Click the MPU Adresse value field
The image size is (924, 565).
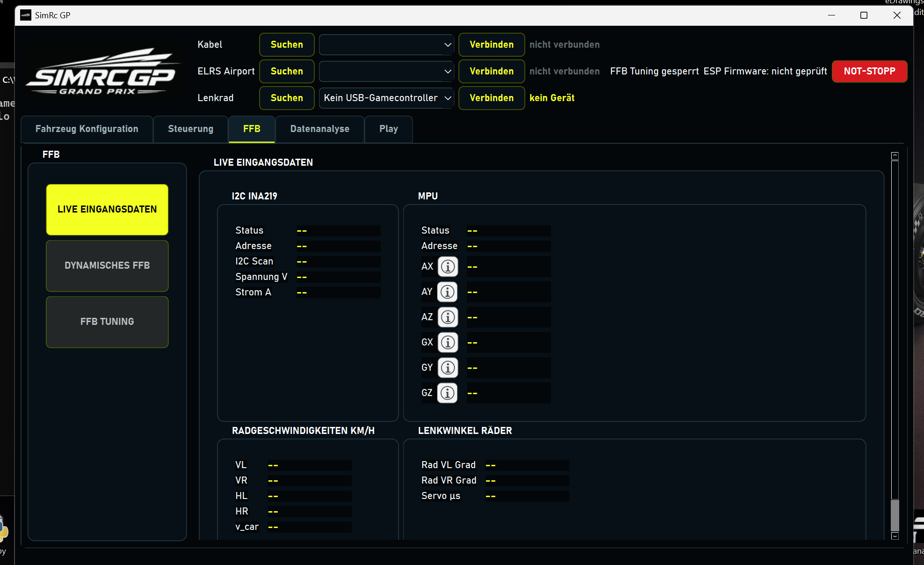509,246
